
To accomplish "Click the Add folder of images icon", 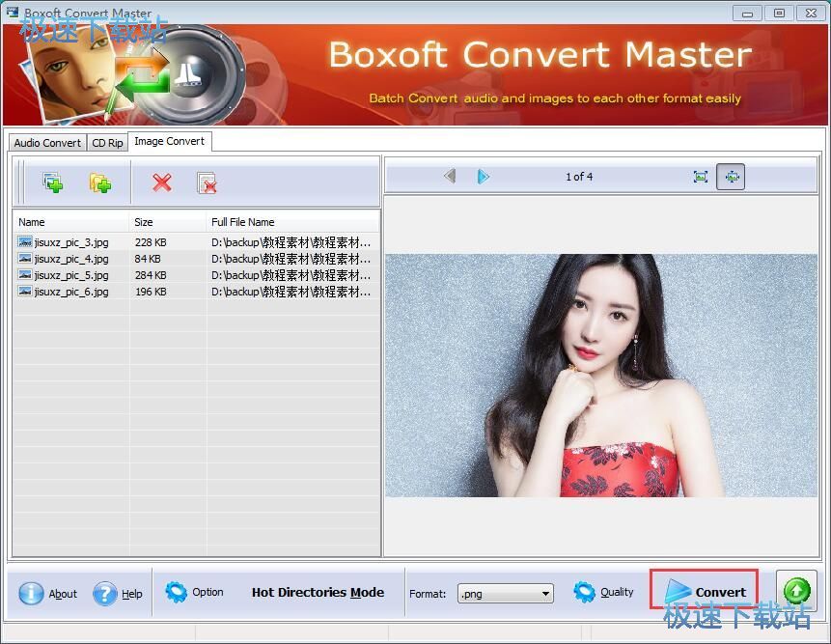I will pos(99,182).
